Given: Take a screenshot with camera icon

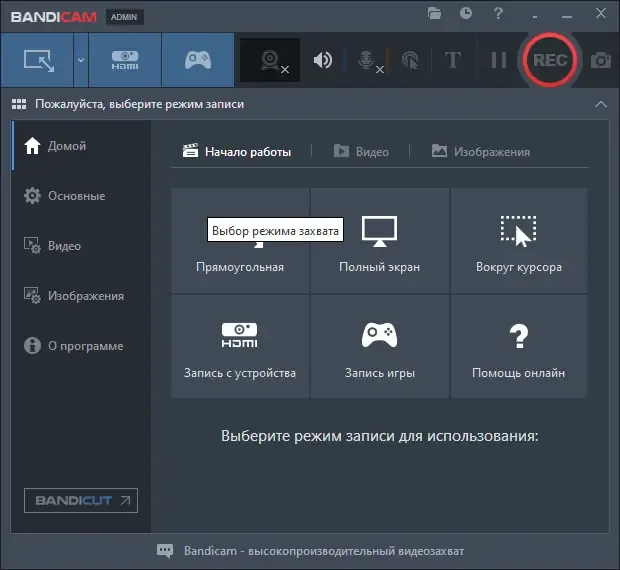Looking at the screenshot, I should tap(601, 60).
